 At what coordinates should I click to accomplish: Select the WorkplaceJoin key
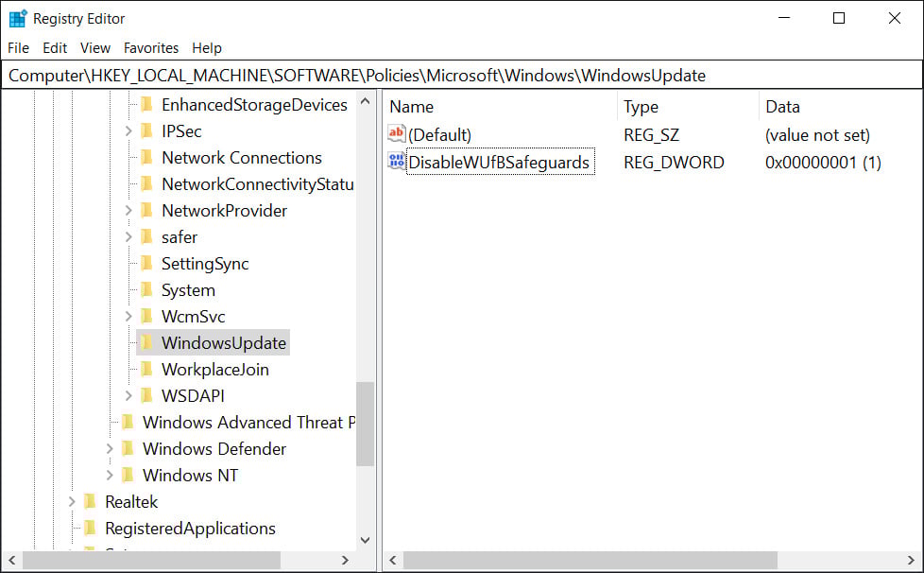point(215,370)
